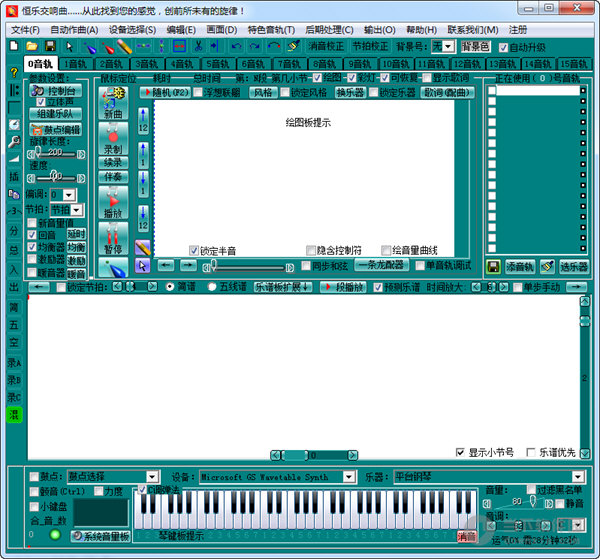Open the 背景号 dropdown
Screen dimensions: 600x559
click(449, 47)
